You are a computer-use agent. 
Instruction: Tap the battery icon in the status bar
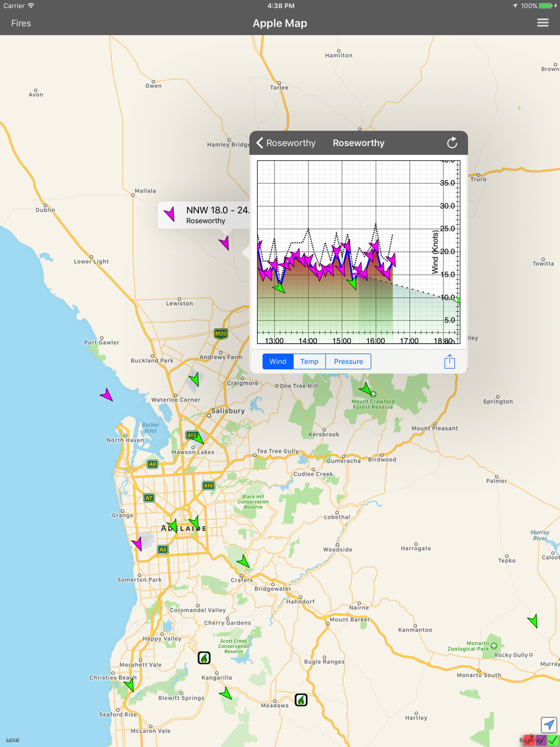(x=546, y=6)
